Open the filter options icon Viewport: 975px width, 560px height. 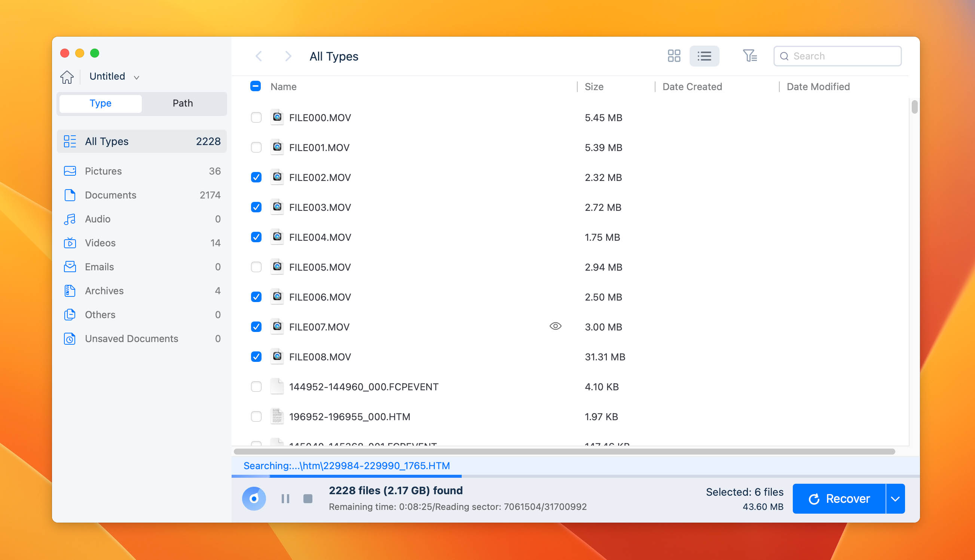(x=749, y=56)
